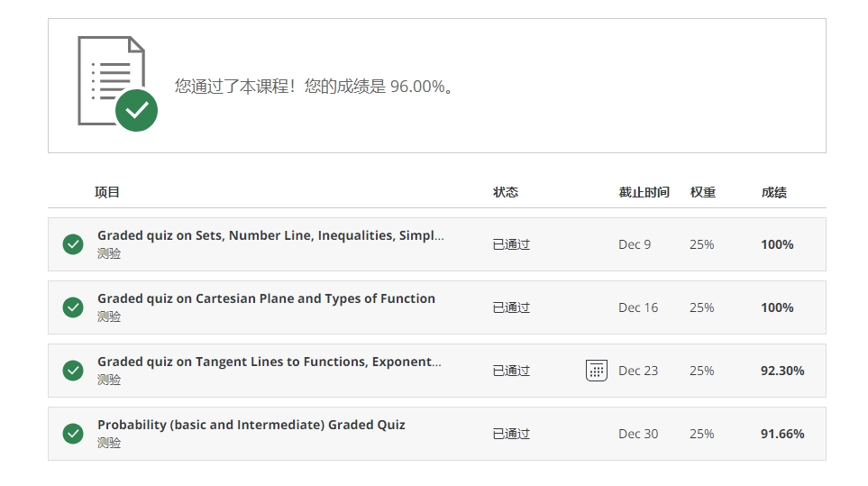The image size is (868, 486).
Task: Click the Dec 9 due date
Action: click(635, 244)
